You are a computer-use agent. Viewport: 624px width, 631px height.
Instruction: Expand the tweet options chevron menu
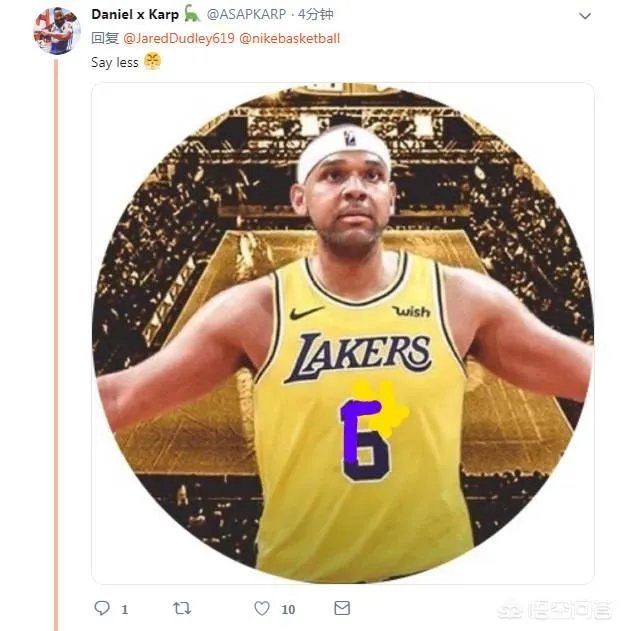point(585,16)
